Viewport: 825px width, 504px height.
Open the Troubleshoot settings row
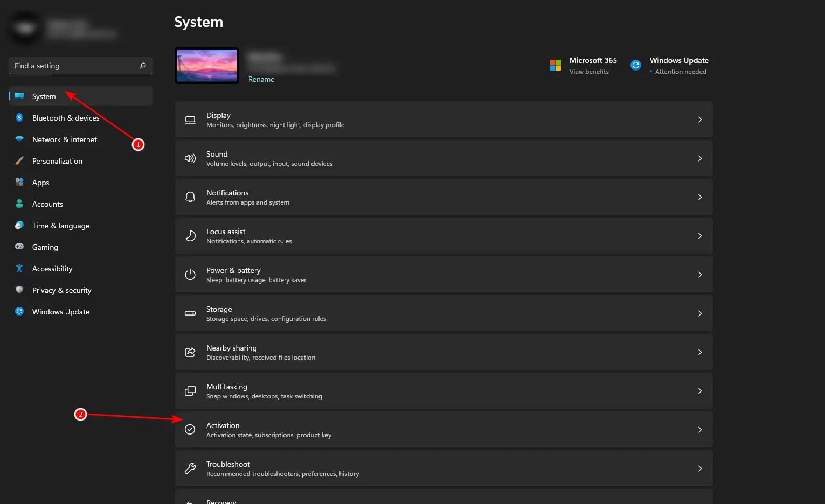click(x=443, y=468)
